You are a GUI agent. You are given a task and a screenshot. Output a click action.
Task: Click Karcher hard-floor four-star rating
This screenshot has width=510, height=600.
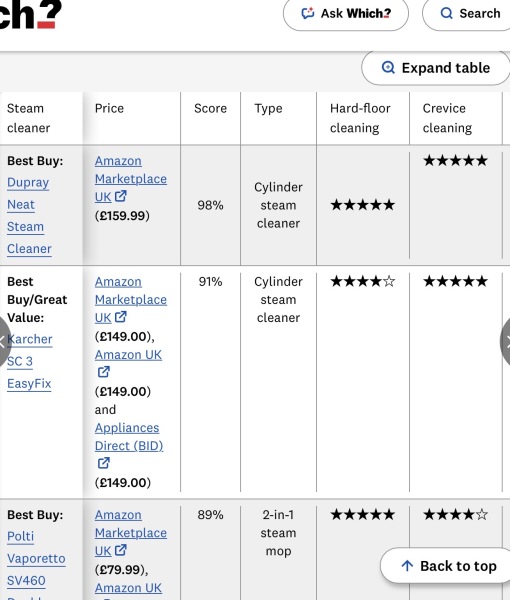363,282
